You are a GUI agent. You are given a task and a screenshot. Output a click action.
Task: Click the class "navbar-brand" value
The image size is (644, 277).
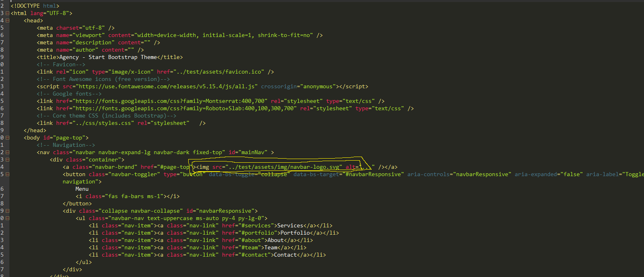(115, 167)
